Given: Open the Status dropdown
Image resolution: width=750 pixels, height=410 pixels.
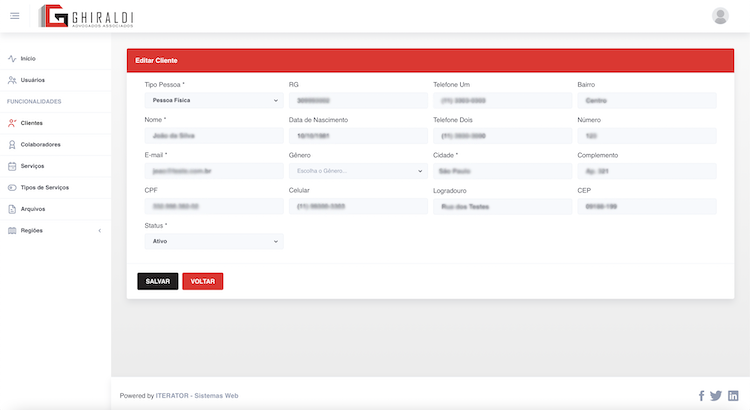Looking at the screenshot, I should [x=214, y=241].
